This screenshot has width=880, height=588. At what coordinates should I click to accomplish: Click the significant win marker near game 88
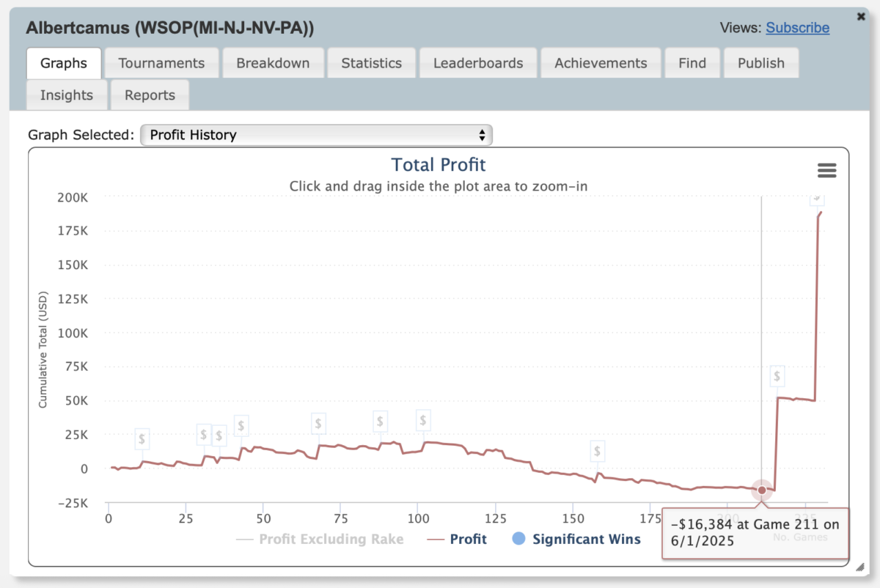(x=380, y=421)
